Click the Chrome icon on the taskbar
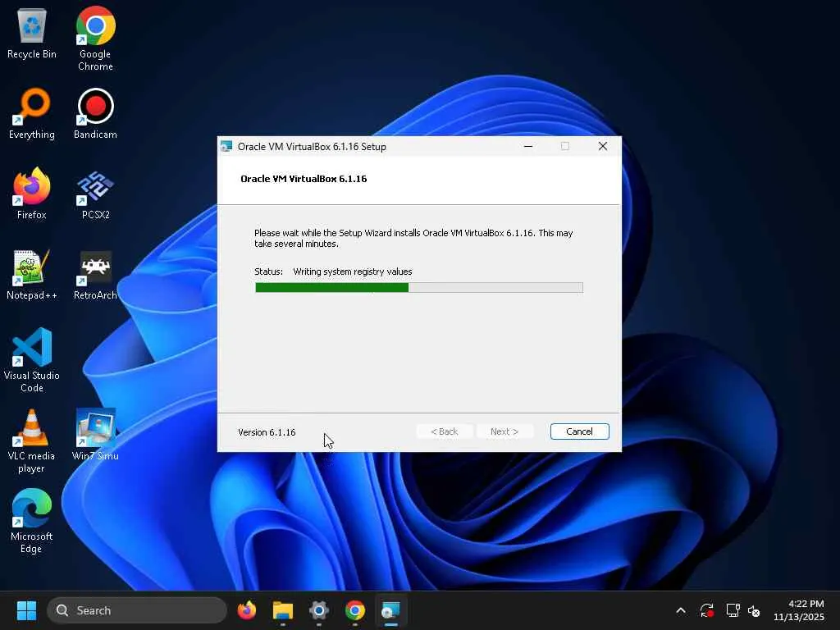This screenshot has height=630, width=840. click(x=354, y=610)
